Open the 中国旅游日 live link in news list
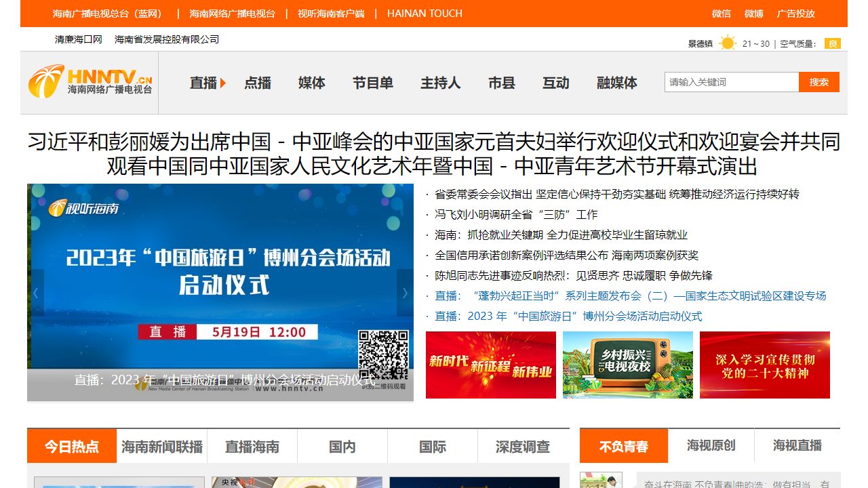This screenshot has height=488, width=868. [568, 317]
